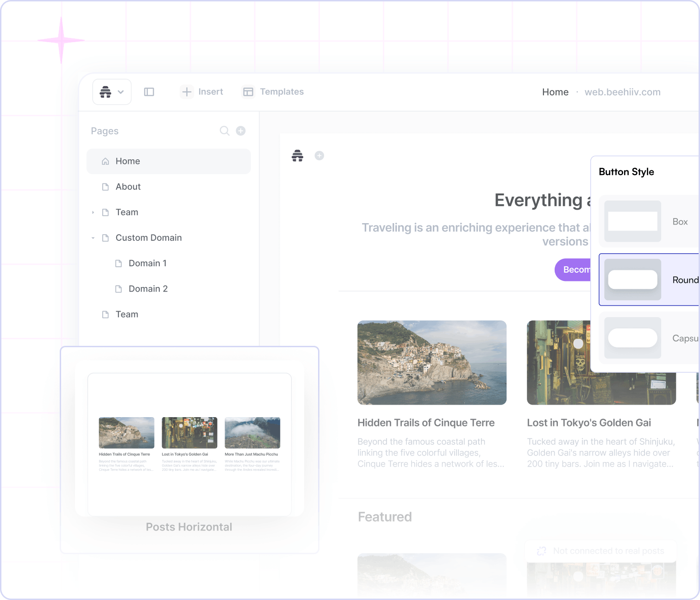Toggle the sidebar panel icon
Image resolution: width=700 pixels, height=600 pixels.
[149, 92]
